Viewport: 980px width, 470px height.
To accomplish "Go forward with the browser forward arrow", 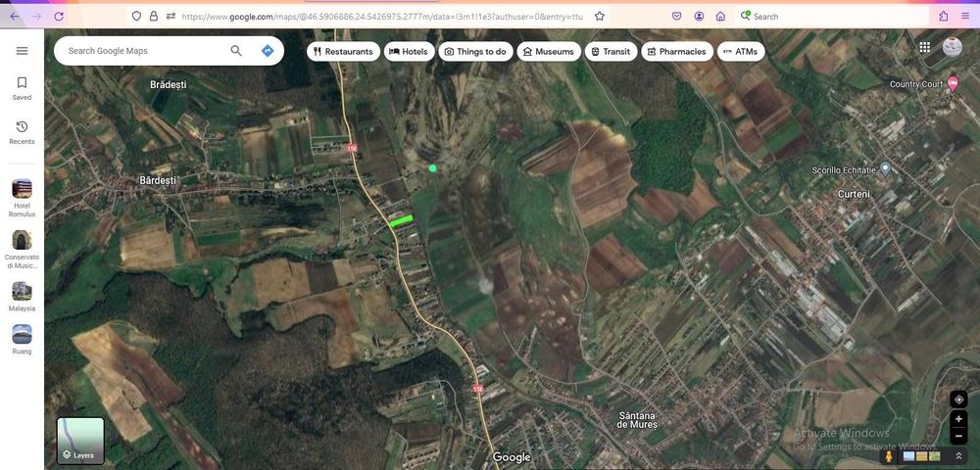I will click(37, 17).
